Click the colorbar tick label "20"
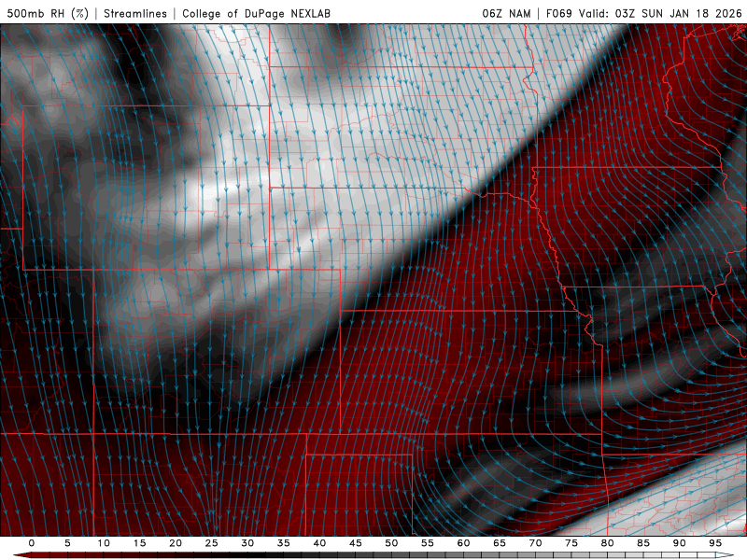The width and height of the screenshot is (747, 560). (176, 543)
